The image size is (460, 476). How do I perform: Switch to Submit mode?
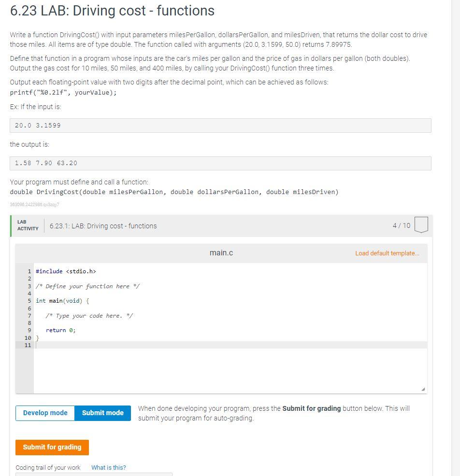tap(102, 413)
